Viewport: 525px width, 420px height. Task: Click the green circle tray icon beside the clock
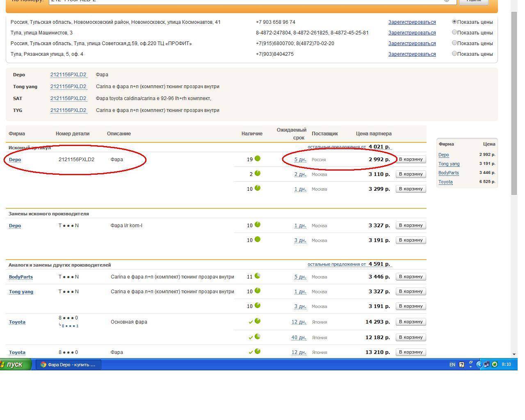tap(494, 364)
